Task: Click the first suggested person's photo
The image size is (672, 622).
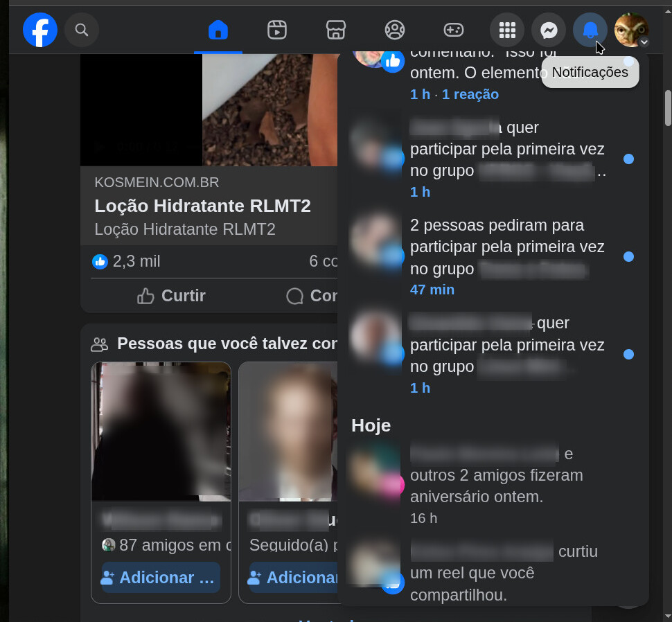Action: point(161,431)
